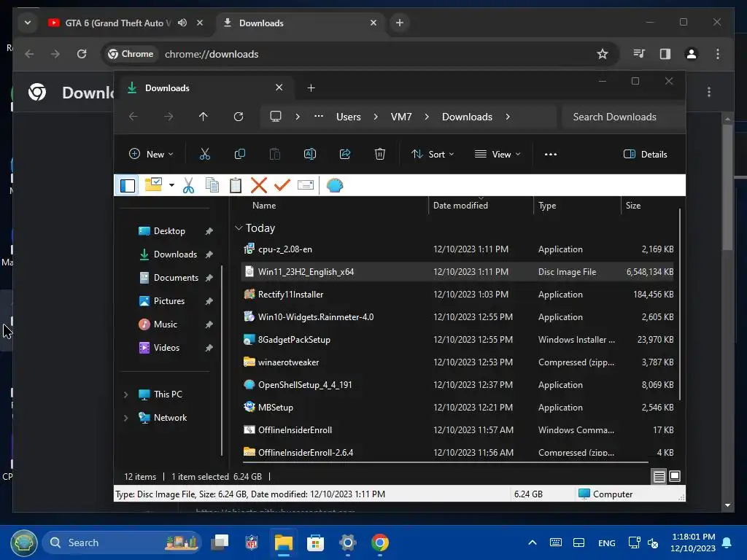This screenshot has width=747, height=560.
Task: Click classic toolbar scissors Cut icon
Action: coord(189,185)
